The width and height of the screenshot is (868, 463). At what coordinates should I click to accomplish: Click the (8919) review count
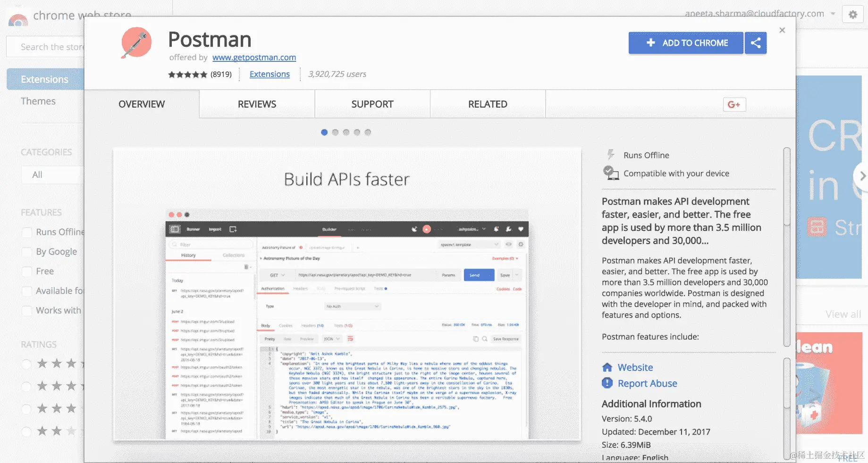click(x=221, y=74)
